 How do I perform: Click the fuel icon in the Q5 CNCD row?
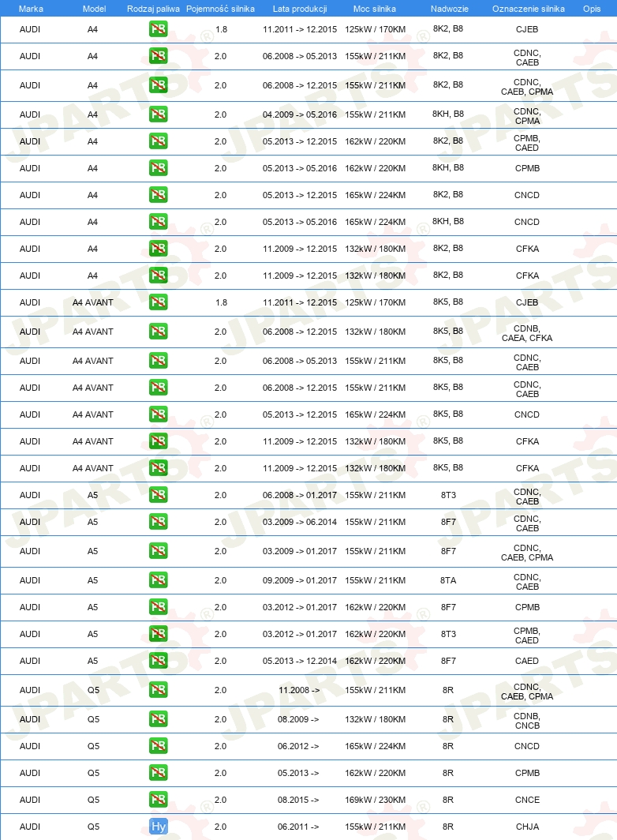tap(158, 746)
